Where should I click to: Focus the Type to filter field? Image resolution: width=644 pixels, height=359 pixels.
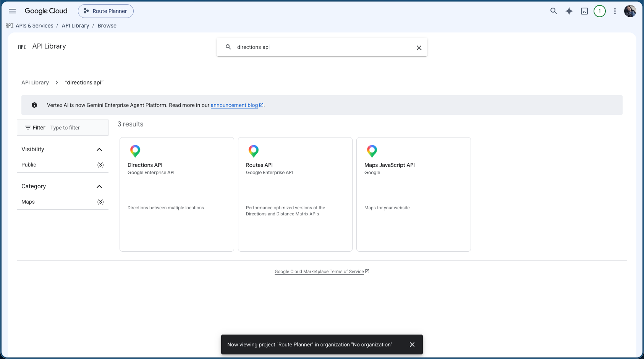[78, 128]
